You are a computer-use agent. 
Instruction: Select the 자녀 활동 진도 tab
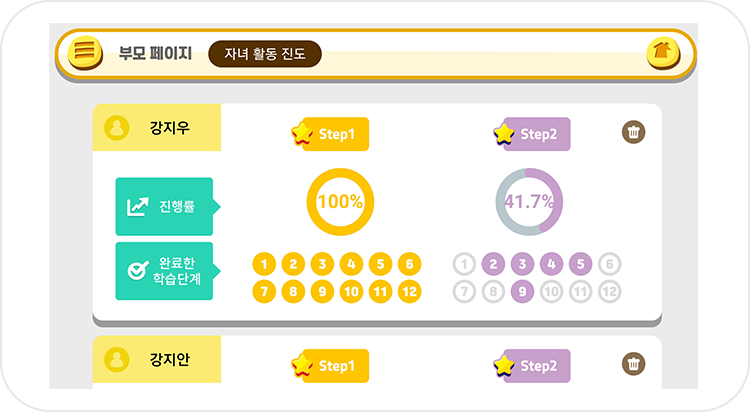coord(265,53)
